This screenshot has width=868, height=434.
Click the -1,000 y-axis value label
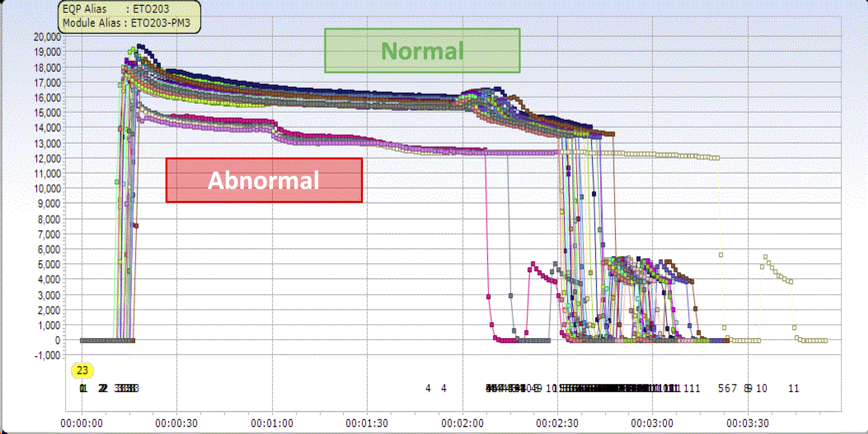click(x=47, y=356)
